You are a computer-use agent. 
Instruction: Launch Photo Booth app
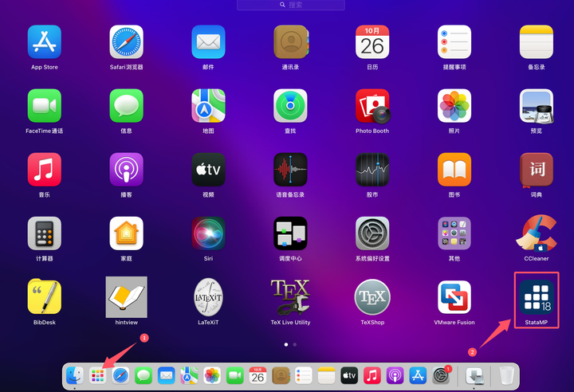tap(372, 106)
